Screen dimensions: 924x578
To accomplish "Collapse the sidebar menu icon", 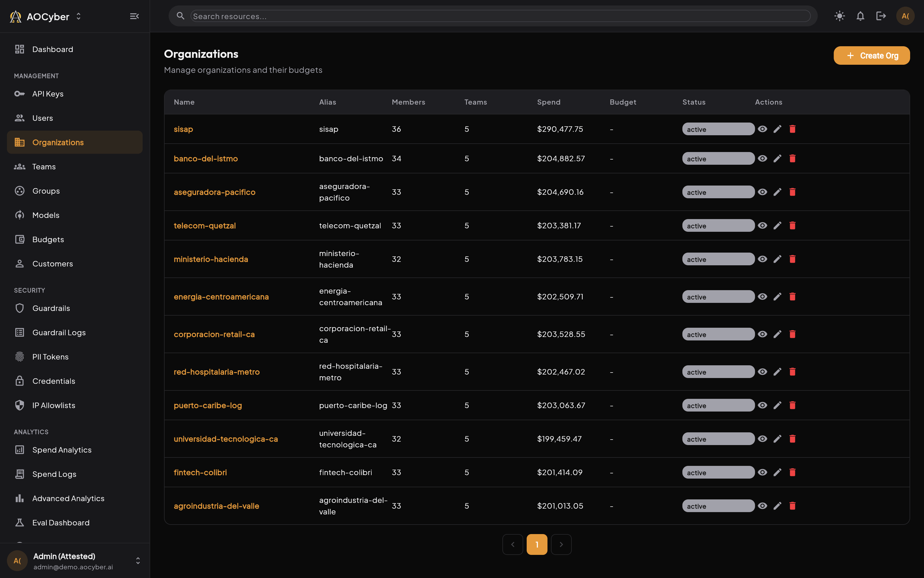I will click(134, 16).
